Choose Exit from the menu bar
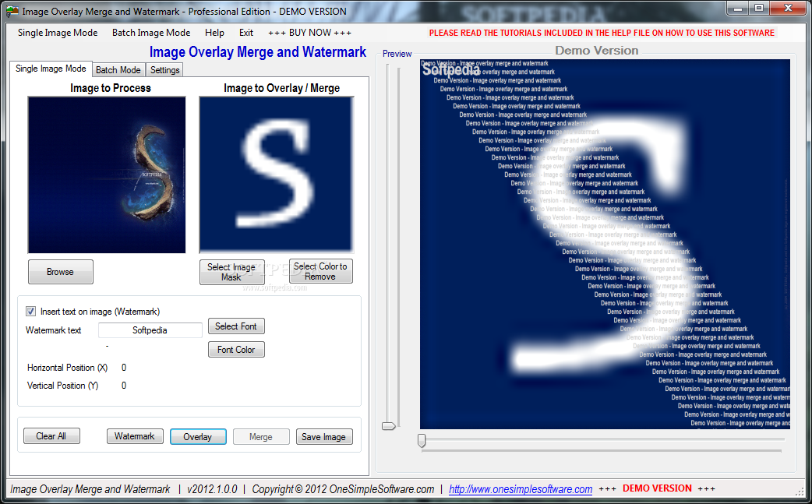The image size is (812, 504). (x=246, y=33)
